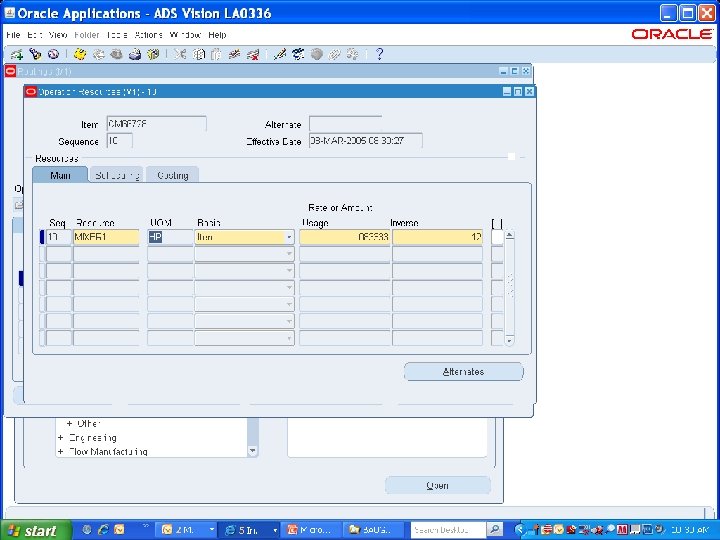Expand the Other node in Navigator
This screenshot has width=720, height=540.
coord(69,423)
